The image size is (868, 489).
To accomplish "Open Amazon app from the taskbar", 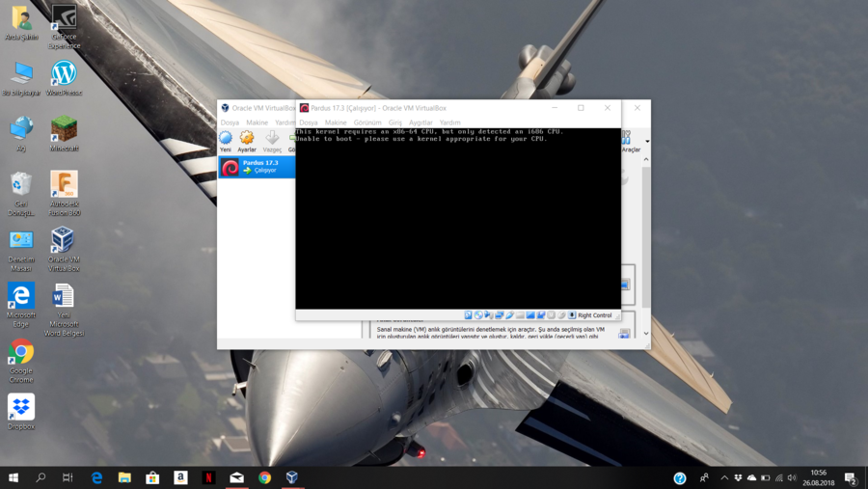I will point(180,477).
